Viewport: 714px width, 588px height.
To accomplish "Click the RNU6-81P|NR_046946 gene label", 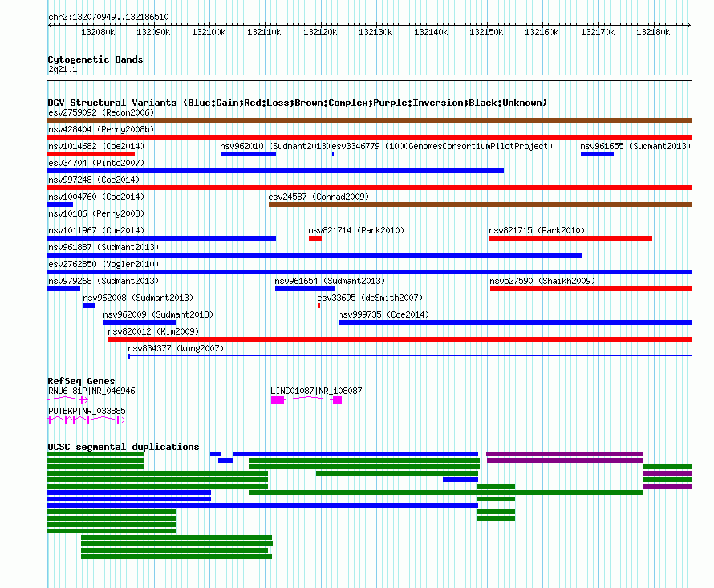I will click(x=91, y=391).
